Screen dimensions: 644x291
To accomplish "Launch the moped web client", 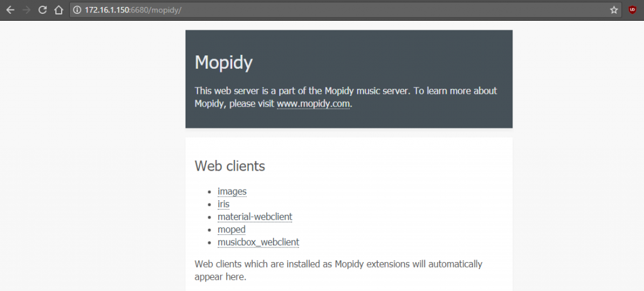I will coord(231,229).
